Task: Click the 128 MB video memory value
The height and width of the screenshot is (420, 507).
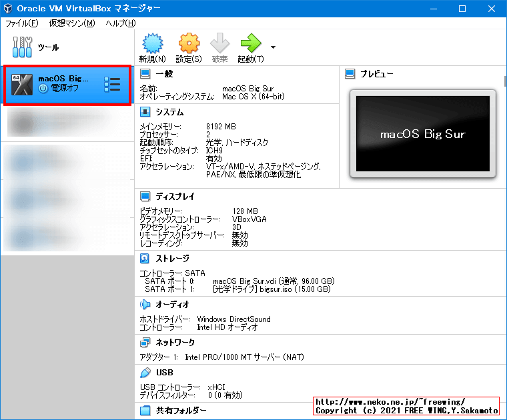Action: coord(245,211)
